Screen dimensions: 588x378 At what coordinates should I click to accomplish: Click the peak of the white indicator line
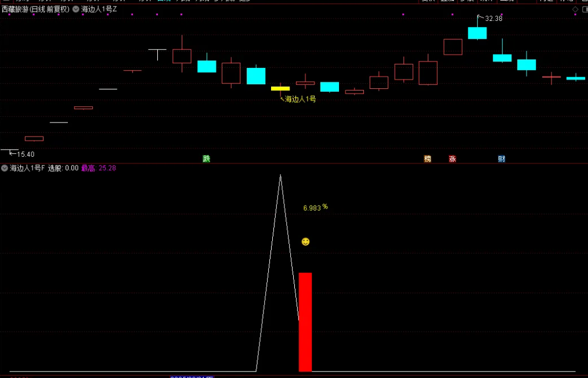point(280,175)
